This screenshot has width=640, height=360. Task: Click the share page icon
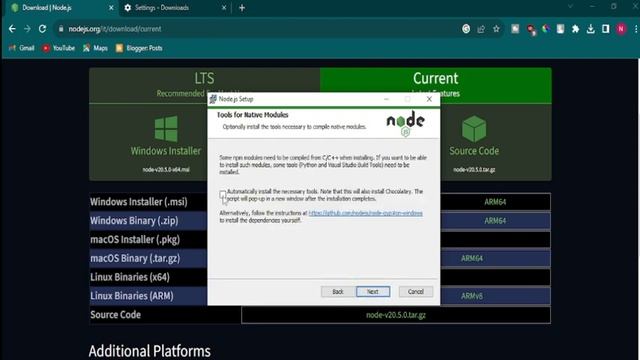click(481, 29)
